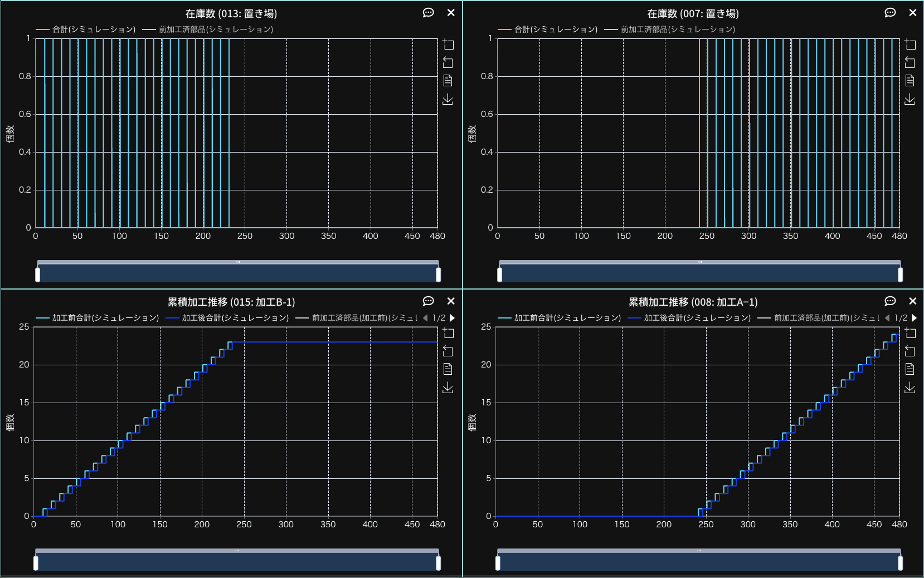Download image of 累積加工推移 015 chart

[448, 388]
